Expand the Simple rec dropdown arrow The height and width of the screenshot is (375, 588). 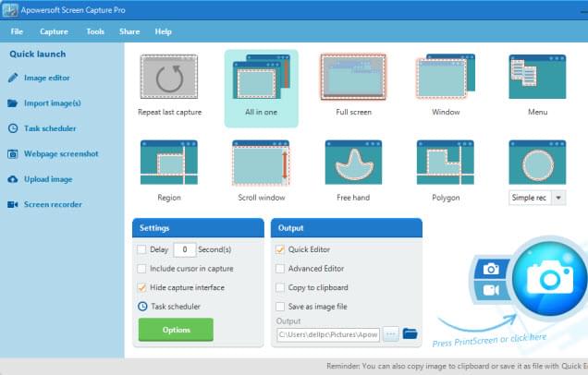pyautogui.click(x=558, y=198)
